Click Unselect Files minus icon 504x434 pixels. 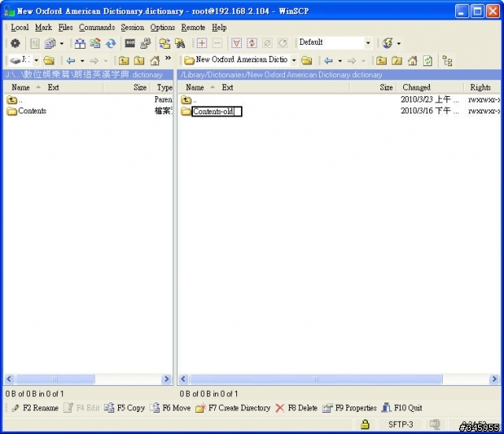pos(217,43)
